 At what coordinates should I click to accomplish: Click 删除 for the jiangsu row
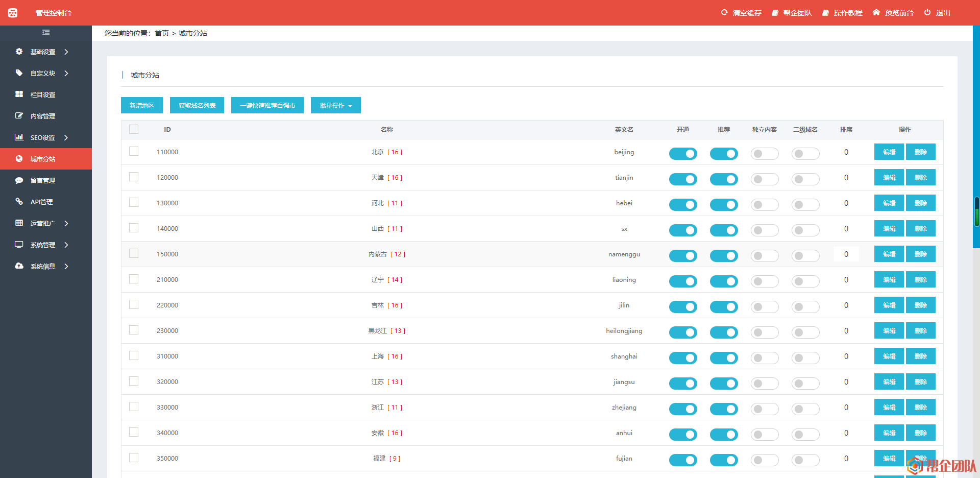pyautogui.click(x=921, y=381)
